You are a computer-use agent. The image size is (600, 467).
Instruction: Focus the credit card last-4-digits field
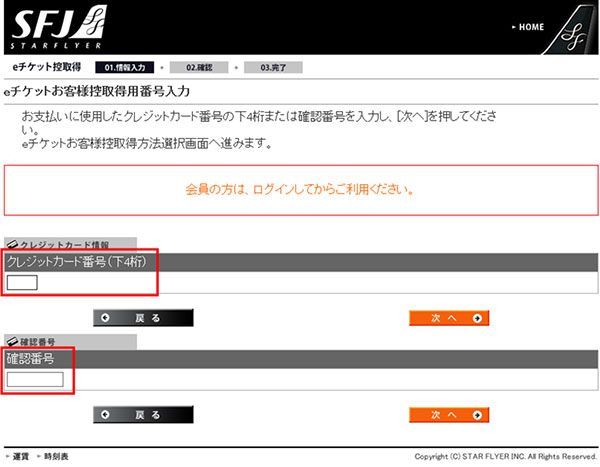pos(22,283)
